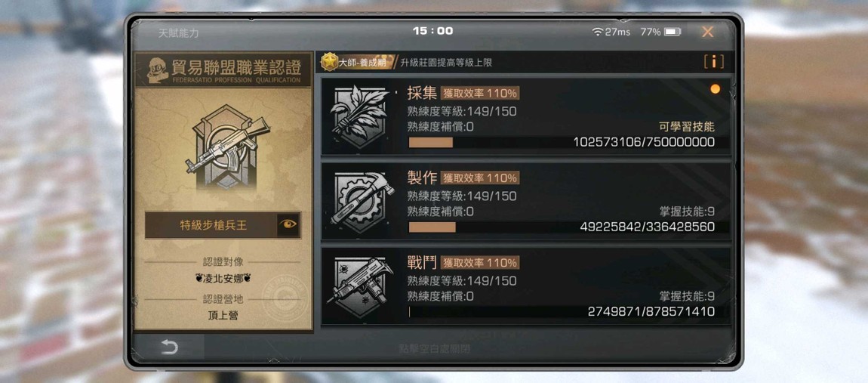Open 掌握技能:9 in the 戰鬥 panel
Screen dimensions: 868x383
pyautogui.click(x=687, y=297)
